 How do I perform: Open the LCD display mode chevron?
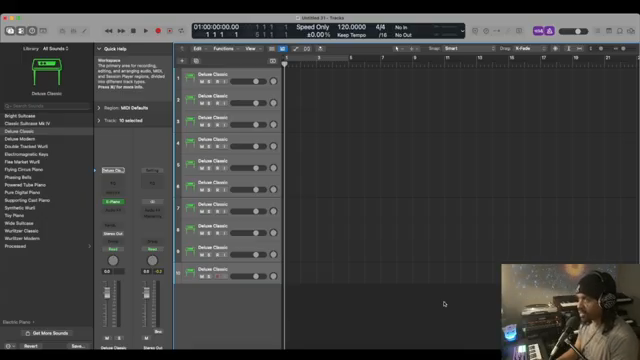(462, 31)
